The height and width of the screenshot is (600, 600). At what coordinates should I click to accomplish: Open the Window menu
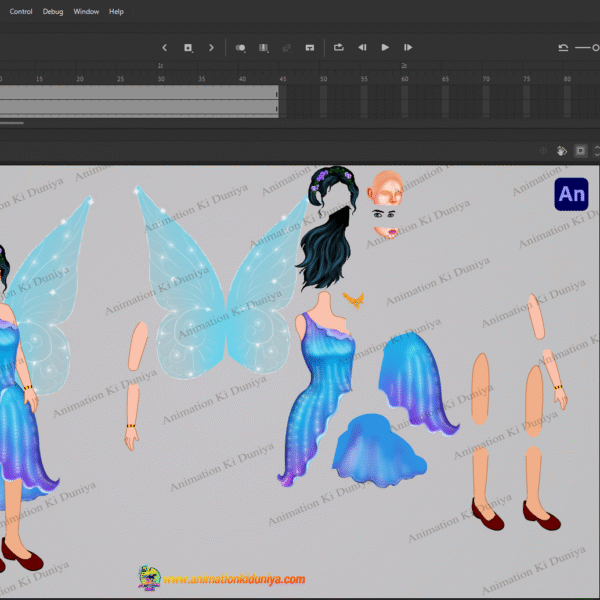(x=86, y=11)
